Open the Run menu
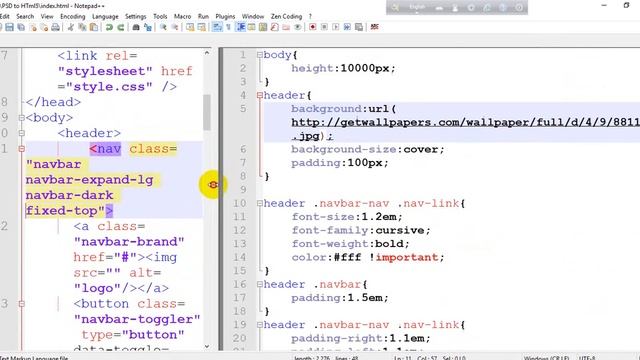This screenshot has width=640, height=360. (x=203, y=16)
